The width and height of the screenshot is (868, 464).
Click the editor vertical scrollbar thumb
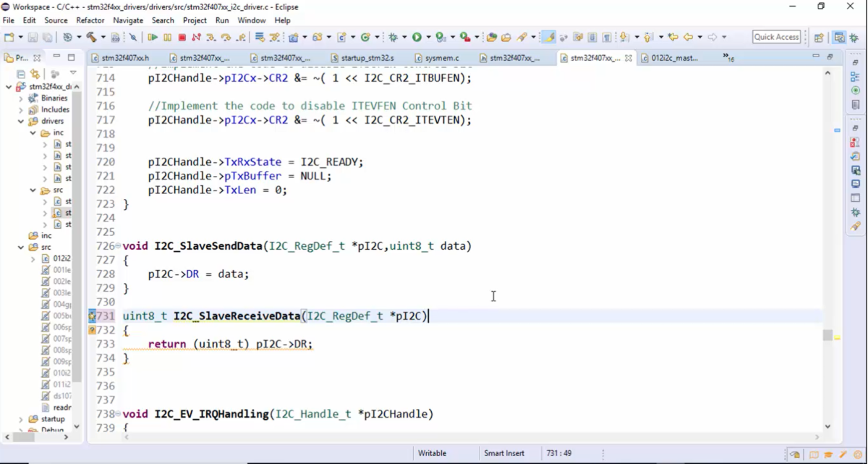[827, 335]
